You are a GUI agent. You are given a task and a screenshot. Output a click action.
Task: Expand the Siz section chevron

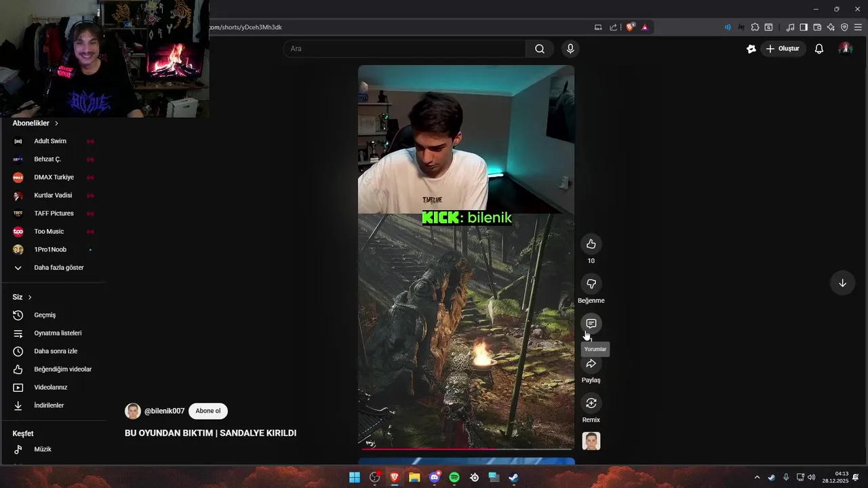point(30,298)
